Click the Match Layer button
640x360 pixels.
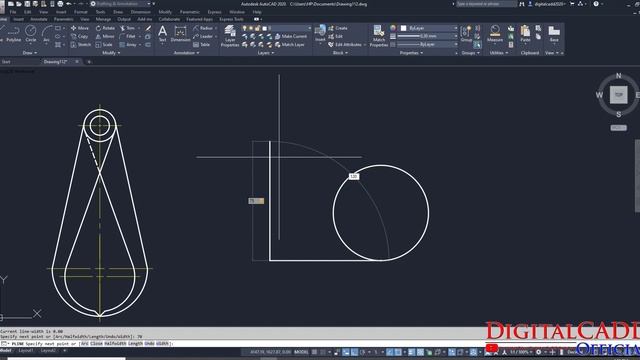point(290,44)
